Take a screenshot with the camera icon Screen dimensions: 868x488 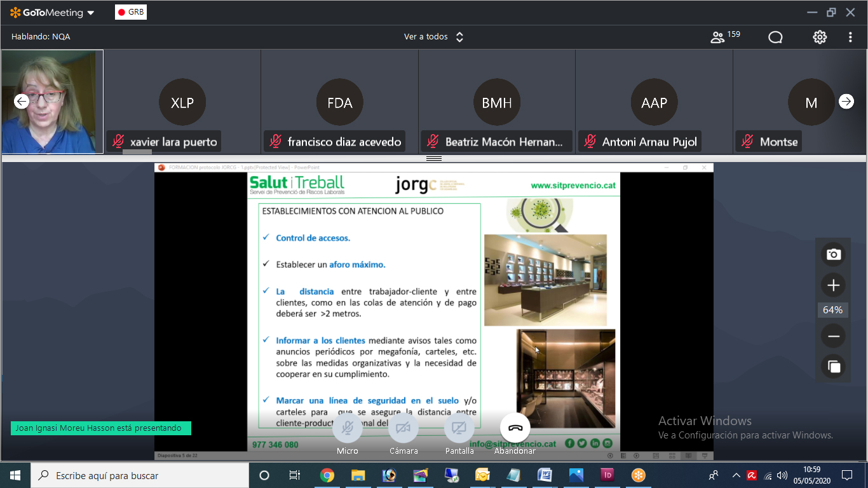click(834, 254)
